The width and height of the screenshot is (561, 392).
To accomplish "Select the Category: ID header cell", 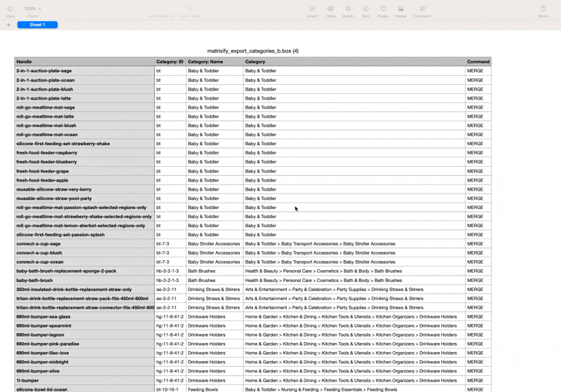I will click(x=170, y=62).
